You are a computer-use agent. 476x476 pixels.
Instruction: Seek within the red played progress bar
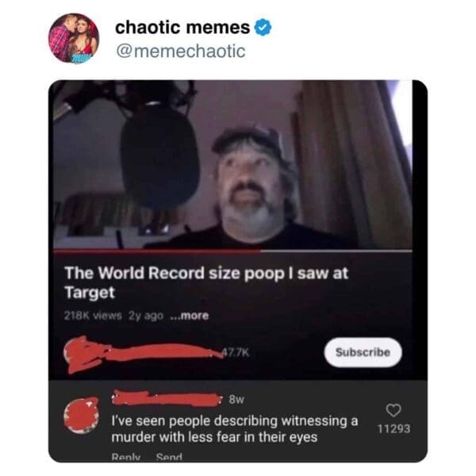tap(157, 251)
